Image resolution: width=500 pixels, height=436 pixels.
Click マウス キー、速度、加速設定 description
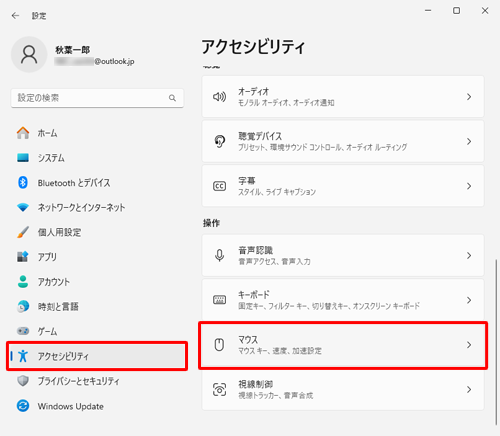tap(280, 351)
